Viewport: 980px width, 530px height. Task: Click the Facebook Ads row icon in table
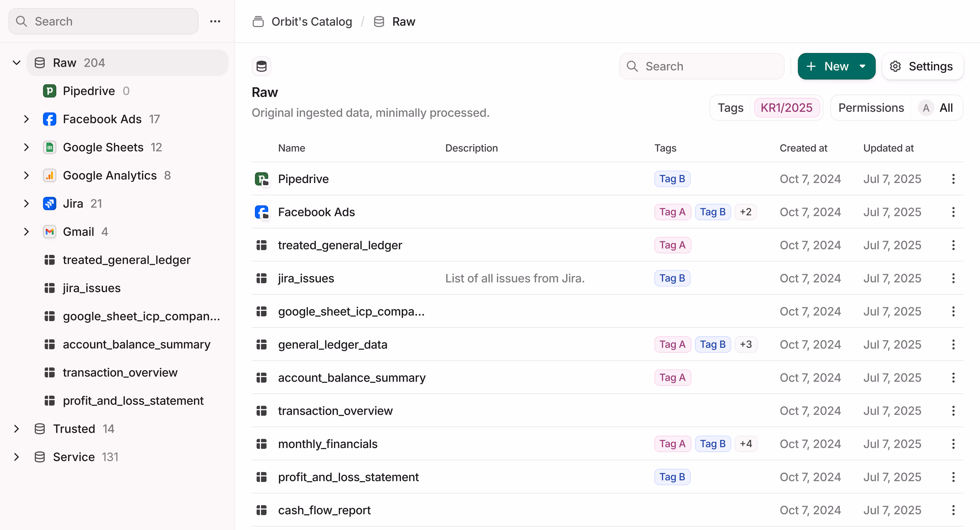[x=262, y=212]
